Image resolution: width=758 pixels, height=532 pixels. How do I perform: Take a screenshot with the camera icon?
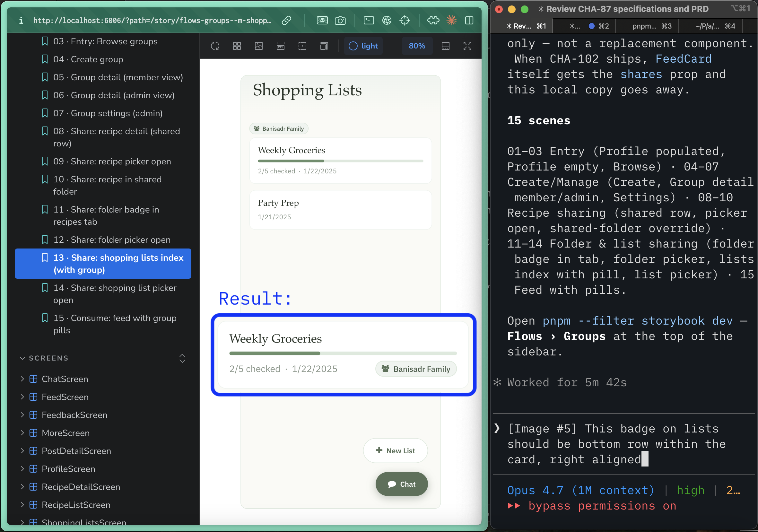coord(340,21)
